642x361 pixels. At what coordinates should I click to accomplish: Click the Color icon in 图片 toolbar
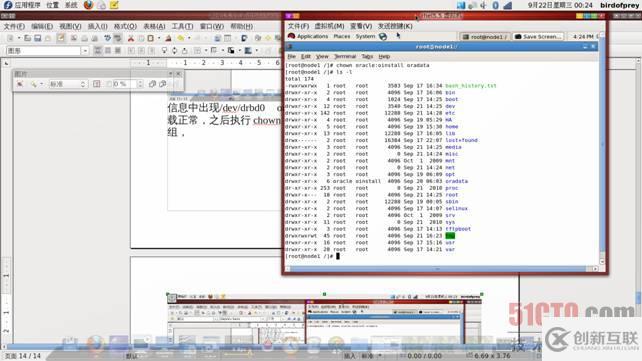(96, 84)
